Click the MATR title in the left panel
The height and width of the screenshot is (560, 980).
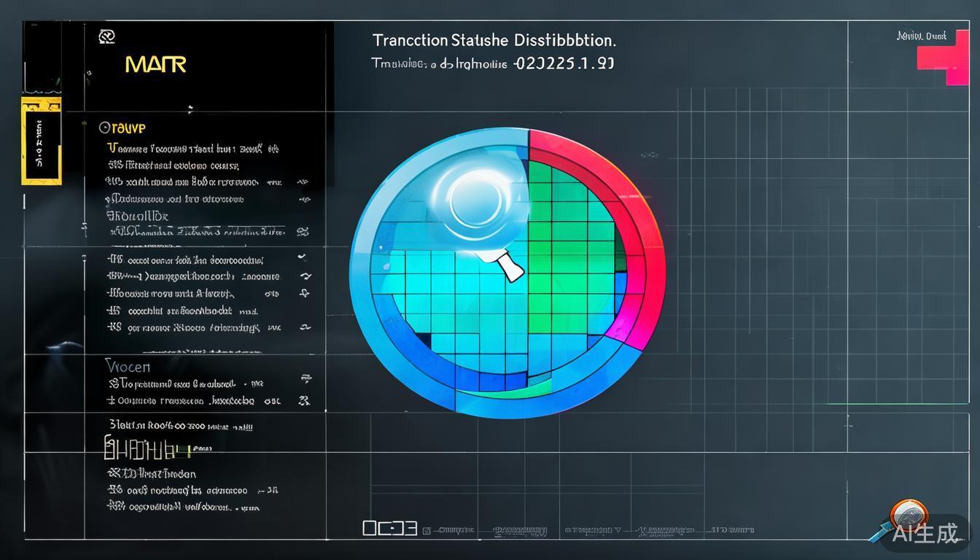[155, 64]
